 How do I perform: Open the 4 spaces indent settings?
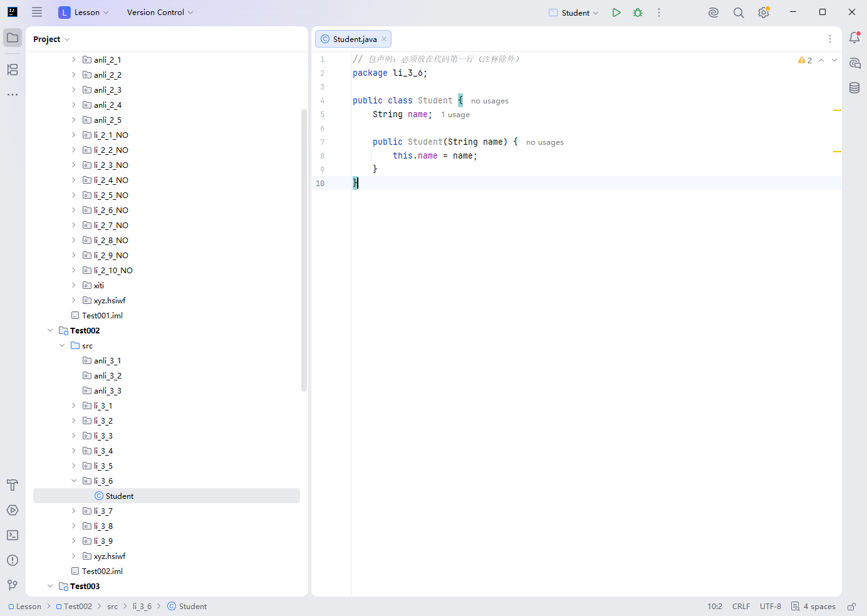pyautogui.click(x=813, y=607)
